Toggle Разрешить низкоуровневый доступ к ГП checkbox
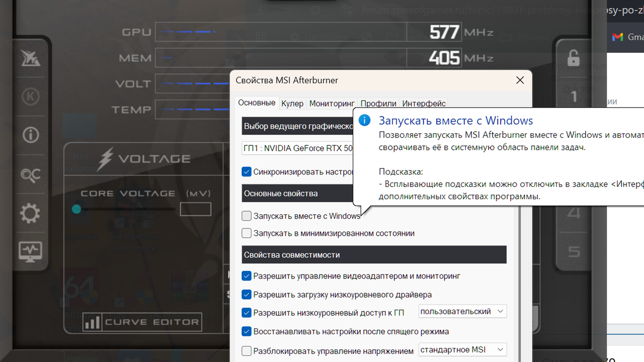Screen dimensions: 644x362 click(x=247, y=313)
